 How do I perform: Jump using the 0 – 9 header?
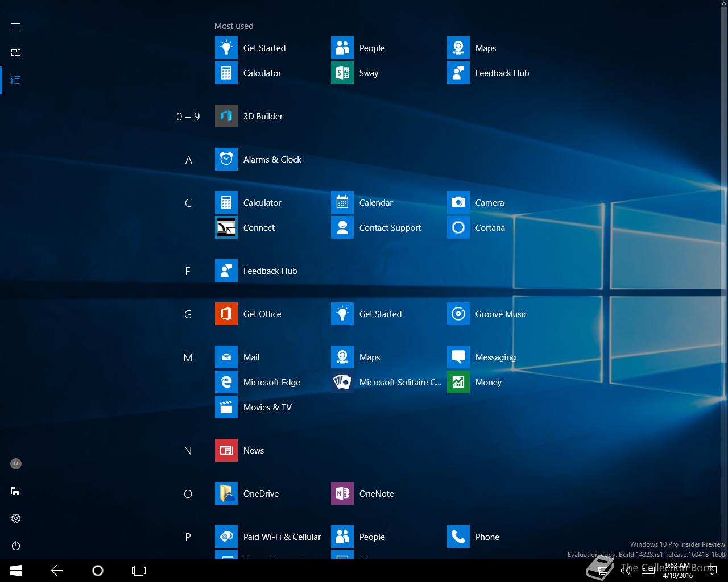188,117
